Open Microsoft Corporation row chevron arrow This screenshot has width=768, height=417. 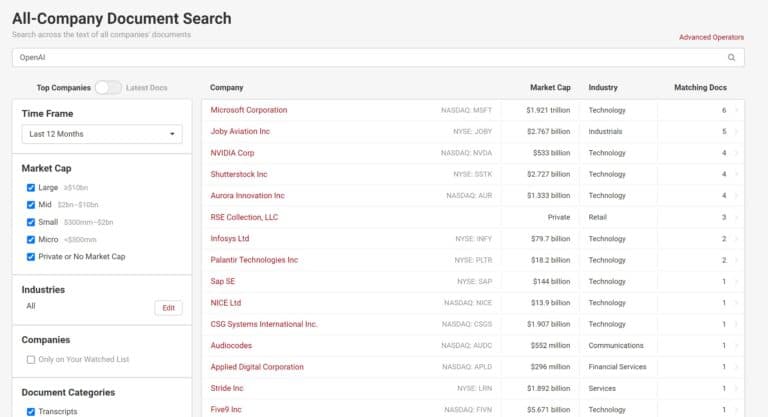point(736,110)
